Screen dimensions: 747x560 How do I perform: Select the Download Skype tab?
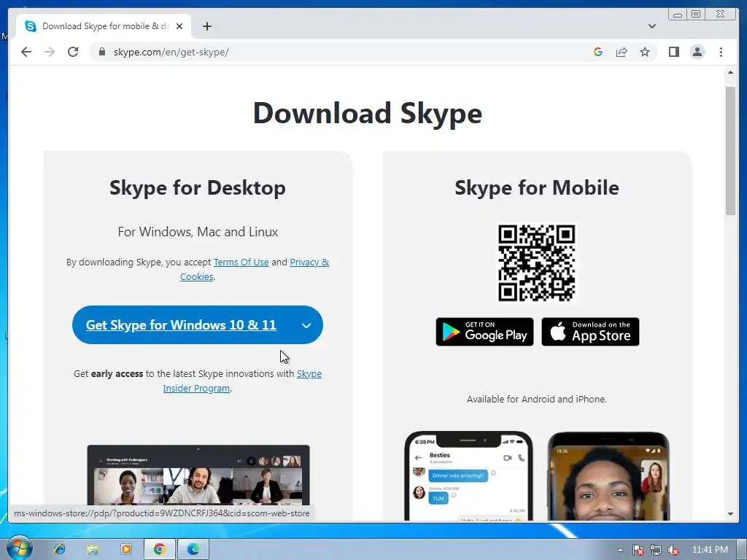click(x=104, y=26)
